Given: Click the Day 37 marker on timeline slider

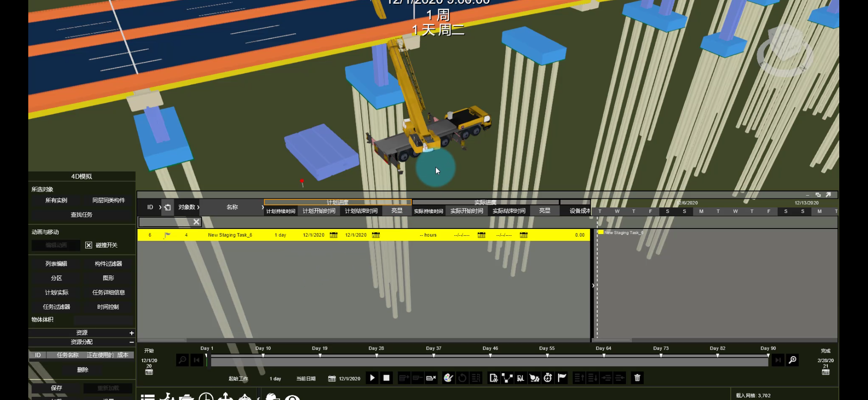Looking at the screenshot, I should [434, 355].
